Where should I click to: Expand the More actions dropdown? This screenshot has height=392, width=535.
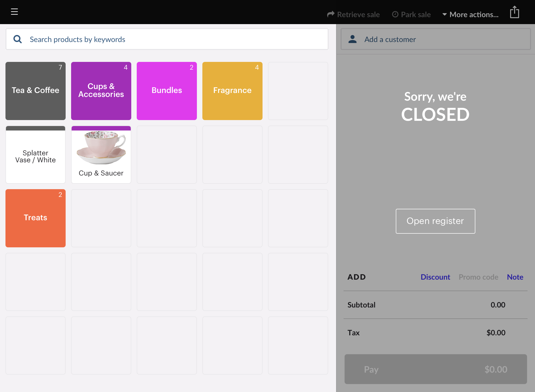pos(470,14)
